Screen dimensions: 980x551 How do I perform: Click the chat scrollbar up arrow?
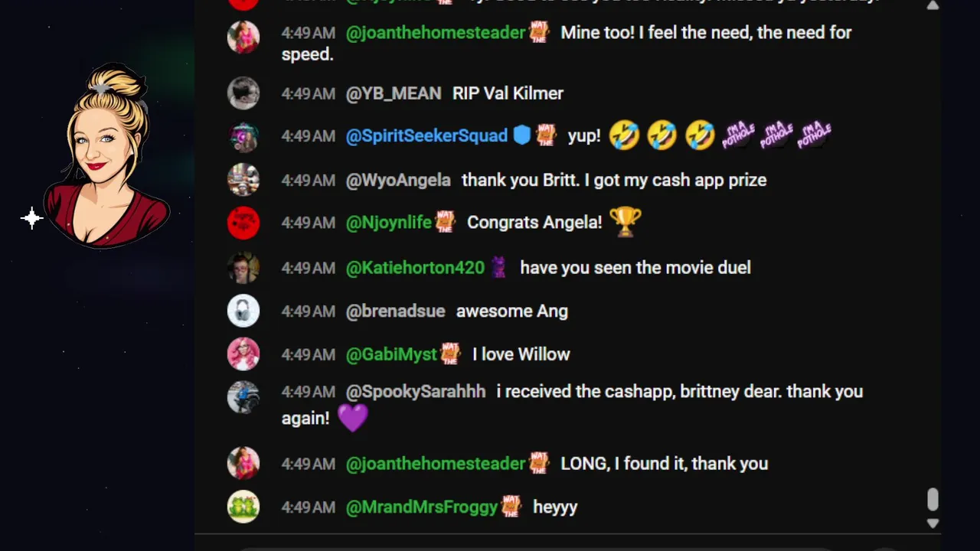(x=933, y=5)
